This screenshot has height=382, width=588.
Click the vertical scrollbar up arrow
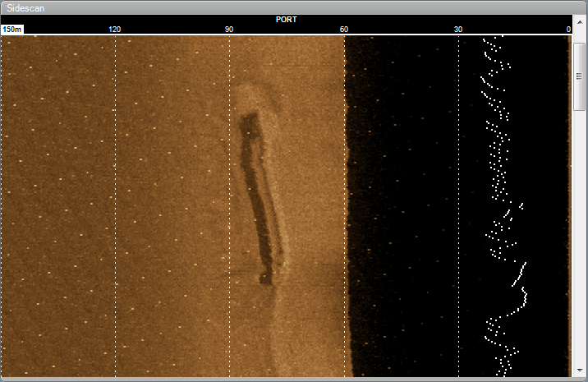click(579, 22)
